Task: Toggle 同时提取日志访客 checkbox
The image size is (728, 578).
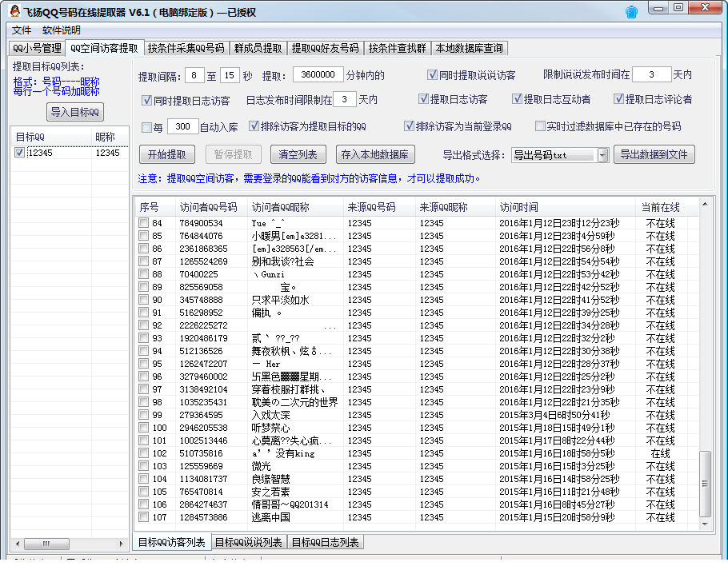Action: tap(146, 100)
